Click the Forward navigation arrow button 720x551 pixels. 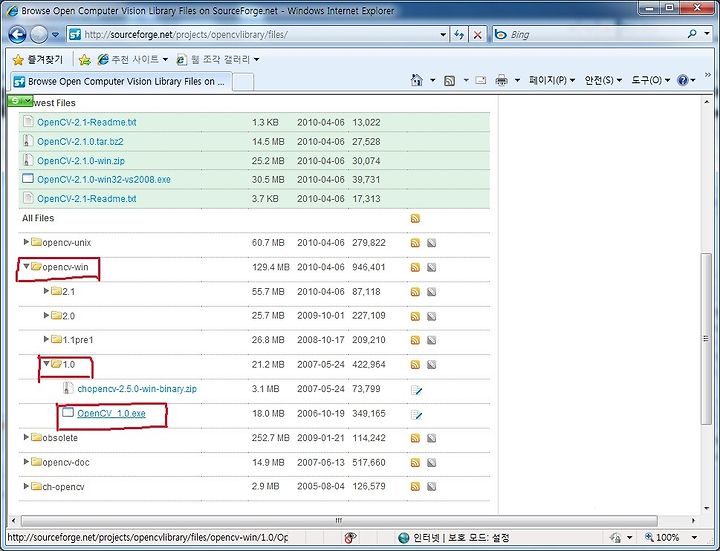(x=39, y=34)
